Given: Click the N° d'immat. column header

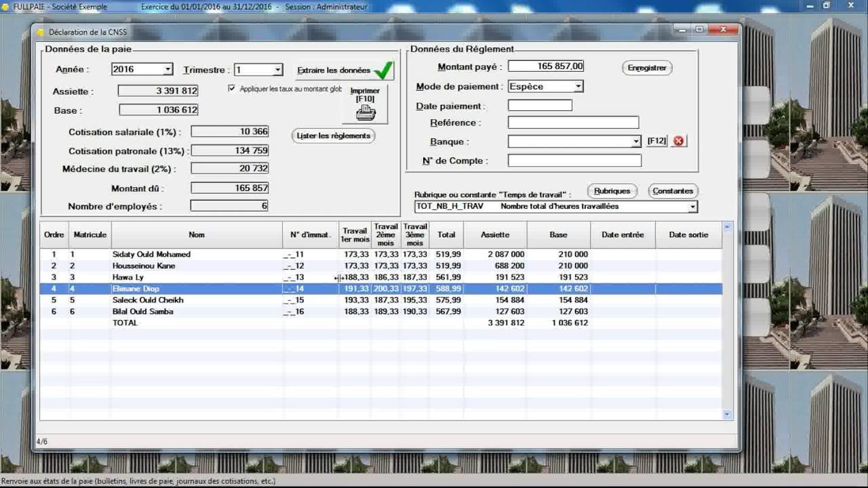Looking at the screenshot, I should click(x=311, y=235).
